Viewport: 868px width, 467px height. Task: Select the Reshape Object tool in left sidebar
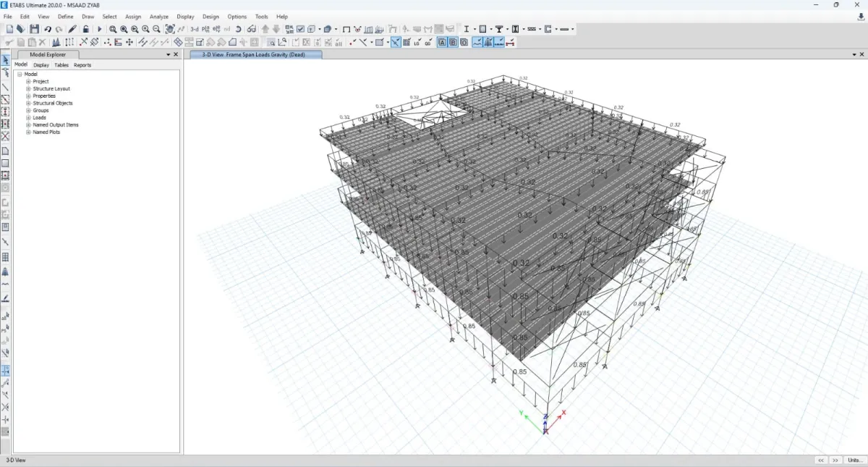5,72
